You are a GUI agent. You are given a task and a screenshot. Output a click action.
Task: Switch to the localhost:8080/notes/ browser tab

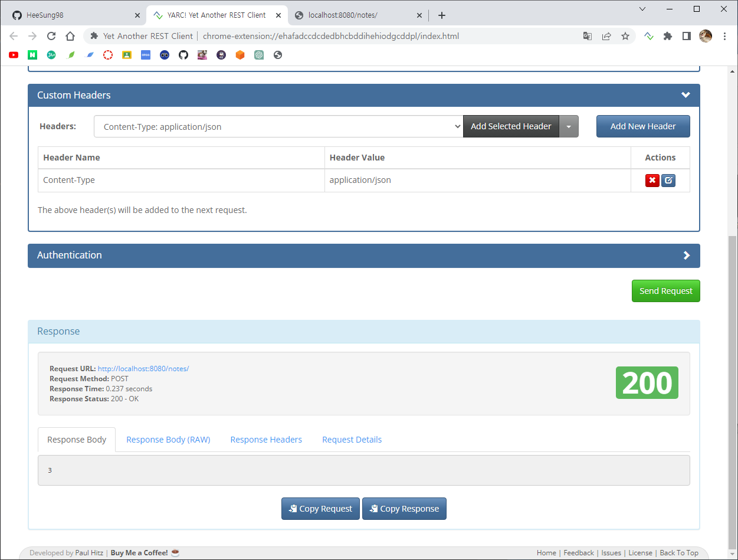(359, 15)
